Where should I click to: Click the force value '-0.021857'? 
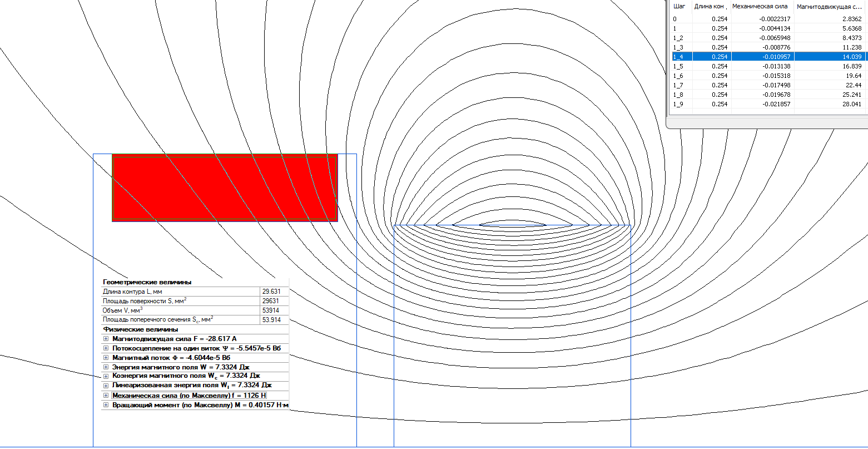(776, 104)
